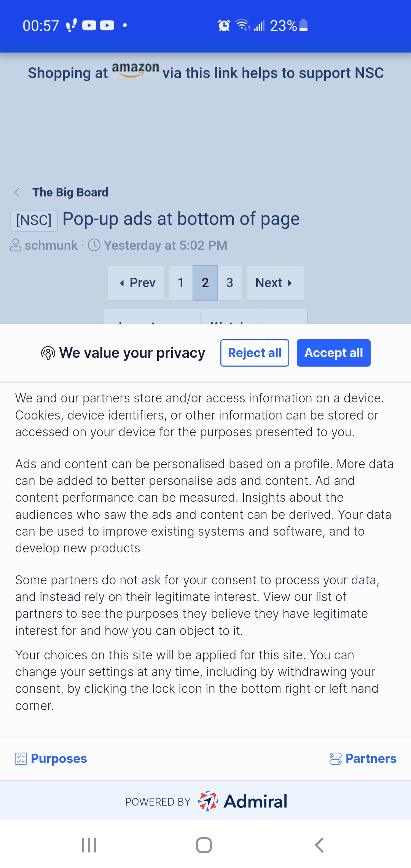
Task: Select page 1 in pagination
Action: pyautogui.click(x=181, y=283)
